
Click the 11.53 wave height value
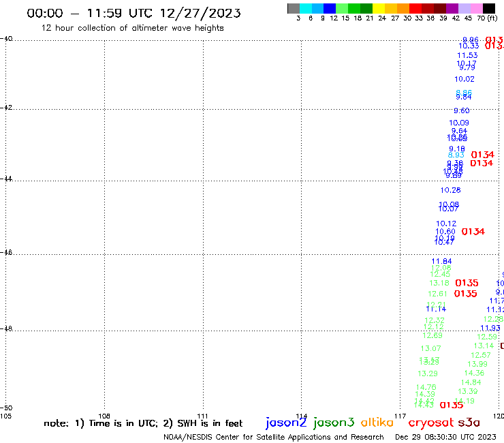467,55
